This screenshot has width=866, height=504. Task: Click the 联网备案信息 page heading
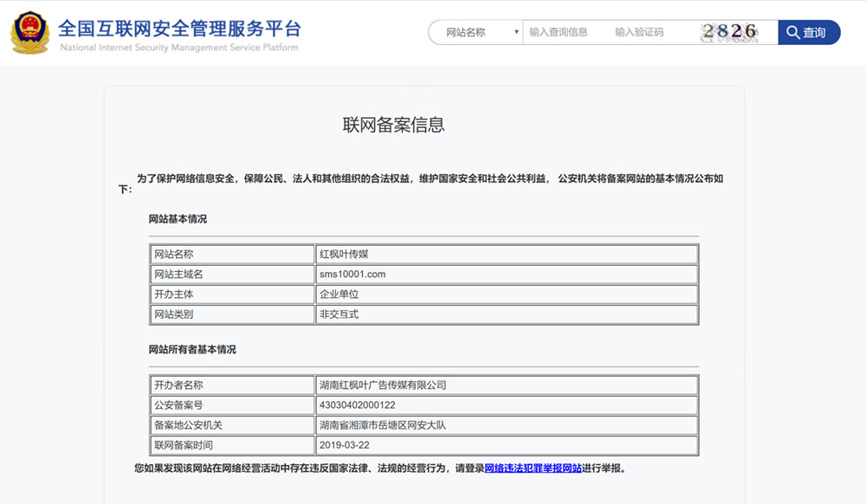click(394, 125)
